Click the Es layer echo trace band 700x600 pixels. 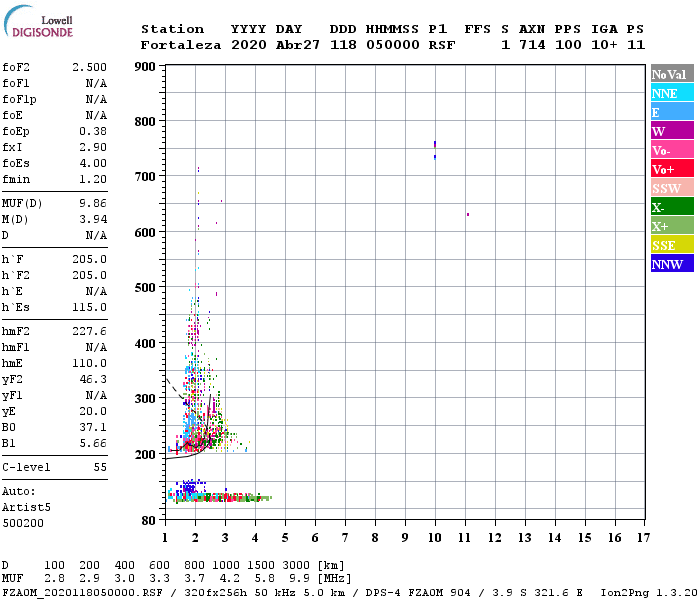219,497
